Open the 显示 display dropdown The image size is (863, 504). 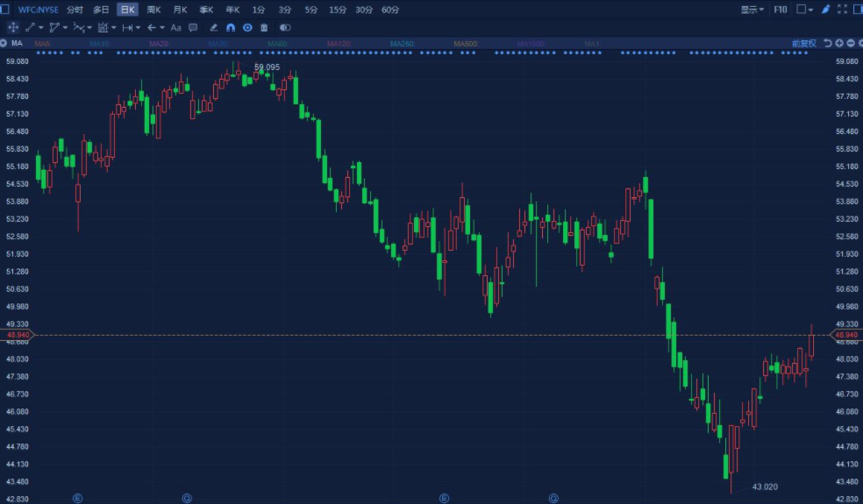[752, 10]
